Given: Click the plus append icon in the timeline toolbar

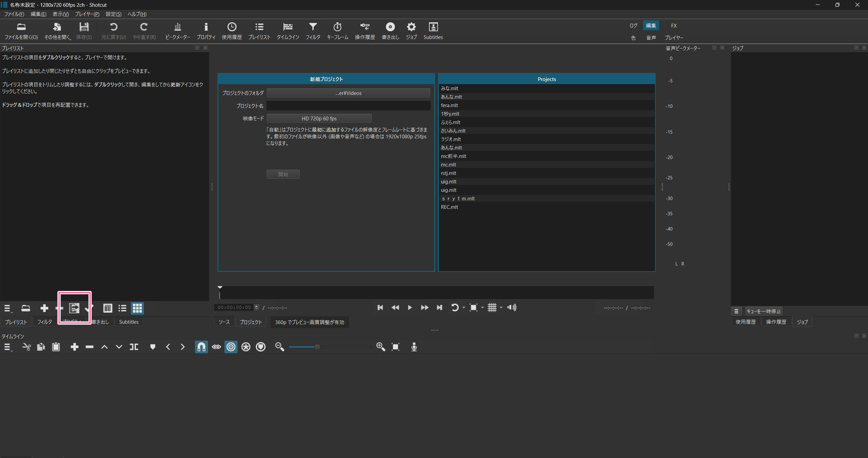Looking at the screenshot, I should click(x=74, y=347).
